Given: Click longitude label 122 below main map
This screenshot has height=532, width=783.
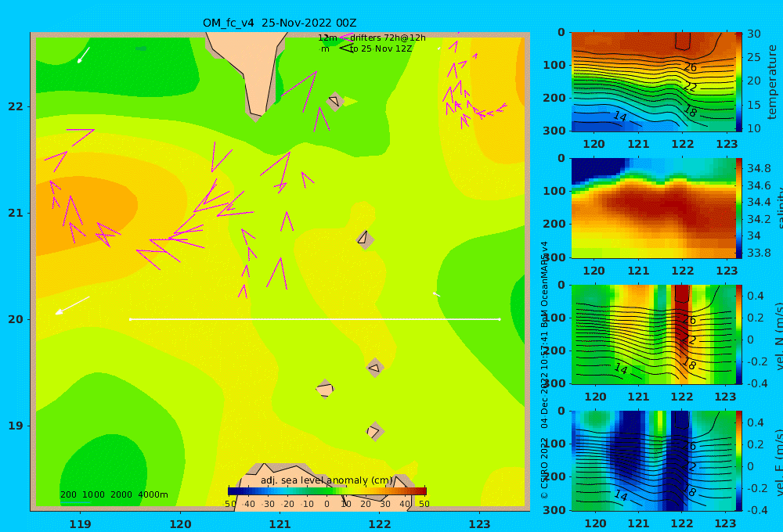Looking at the screenshot, I should click(380, 524).
